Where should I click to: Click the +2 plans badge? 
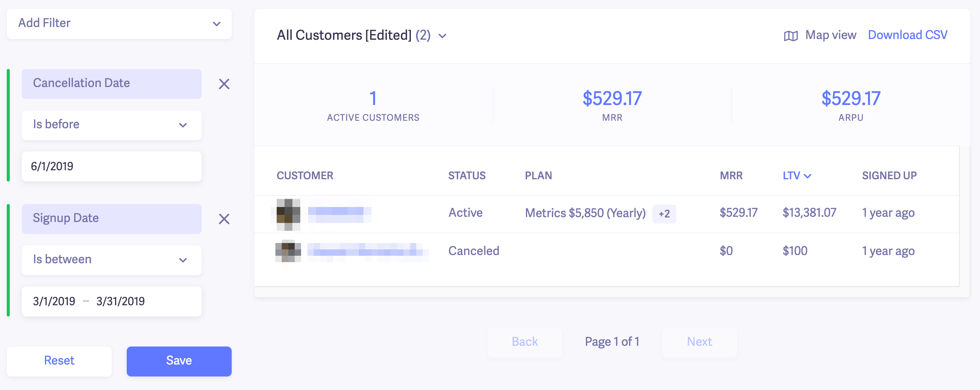click(664, 214)
